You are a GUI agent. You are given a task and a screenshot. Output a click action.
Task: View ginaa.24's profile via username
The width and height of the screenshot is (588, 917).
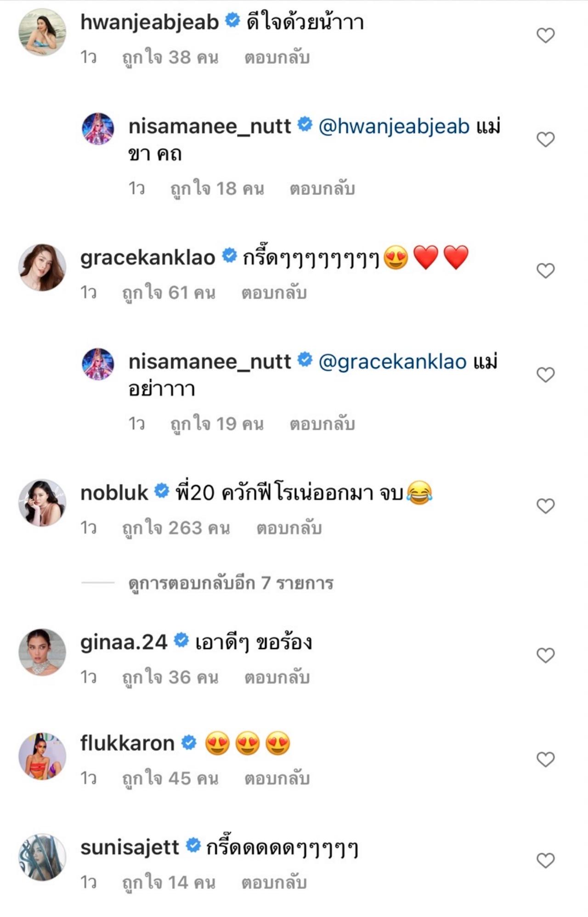(124, 642)
